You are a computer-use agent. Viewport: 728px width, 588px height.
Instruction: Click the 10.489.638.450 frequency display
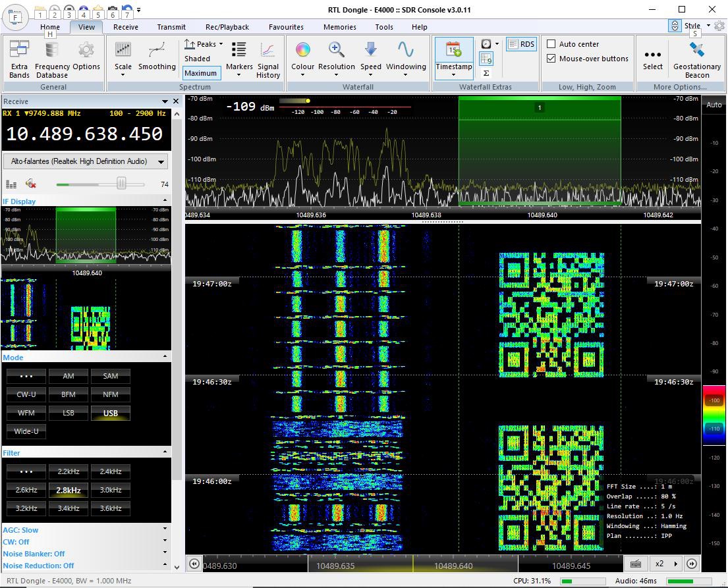tap(85, 134)
